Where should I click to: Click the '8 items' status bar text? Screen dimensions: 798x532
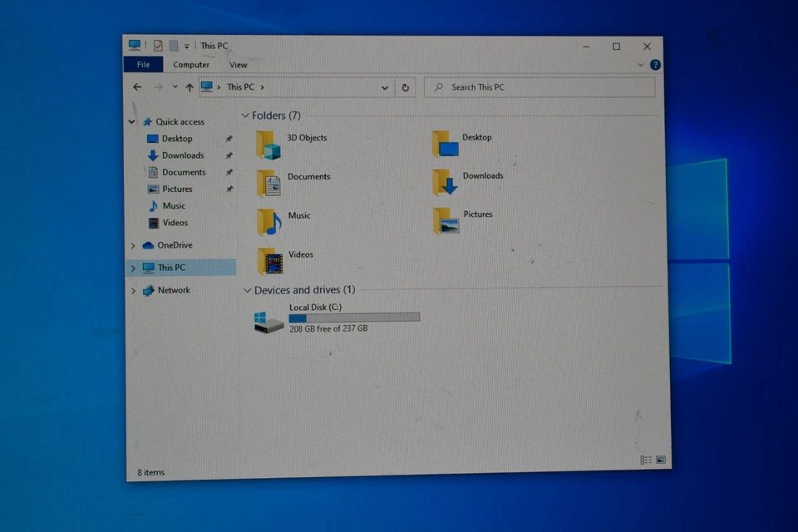pos(150,472)
